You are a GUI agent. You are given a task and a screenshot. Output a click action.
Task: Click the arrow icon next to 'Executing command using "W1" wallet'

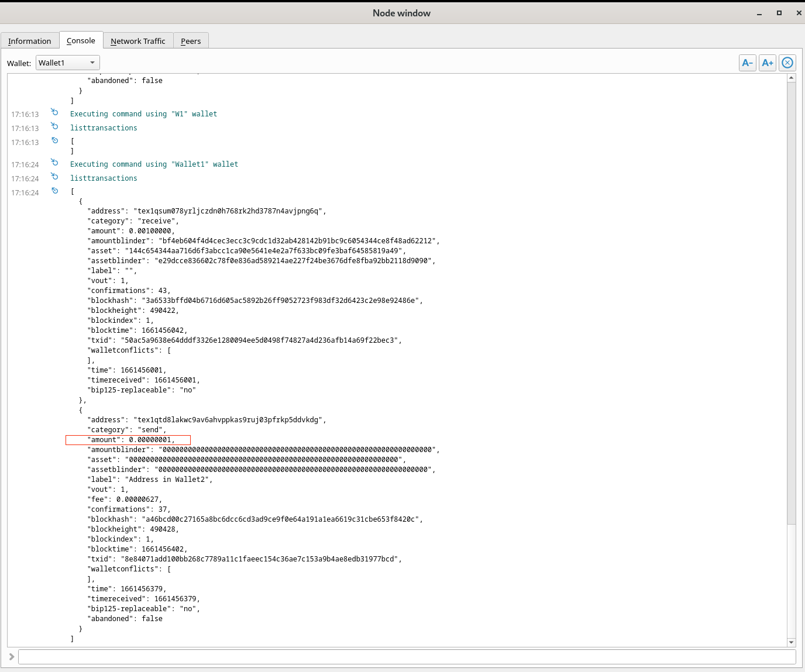click(x=54, y=112)
